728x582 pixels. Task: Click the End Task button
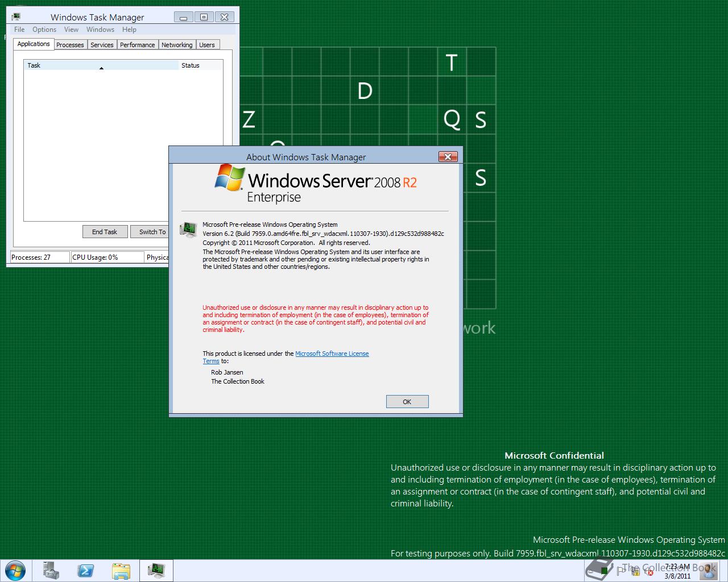tap(105, 232)
